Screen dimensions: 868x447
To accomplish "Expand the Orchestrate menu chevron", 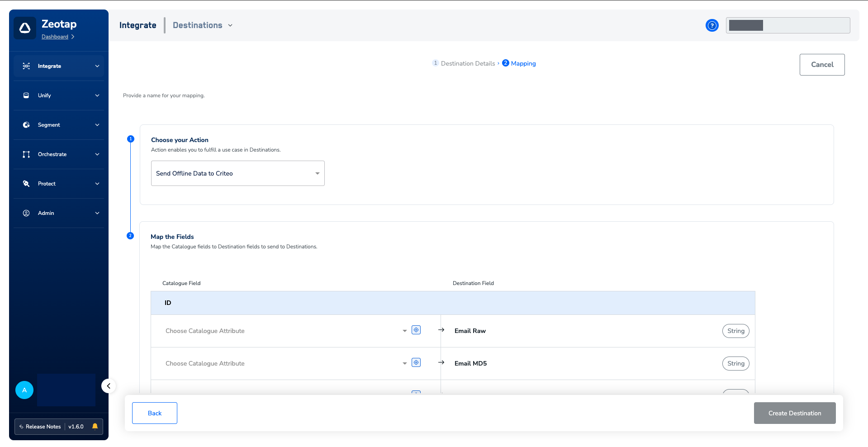I will click(97, 154).
